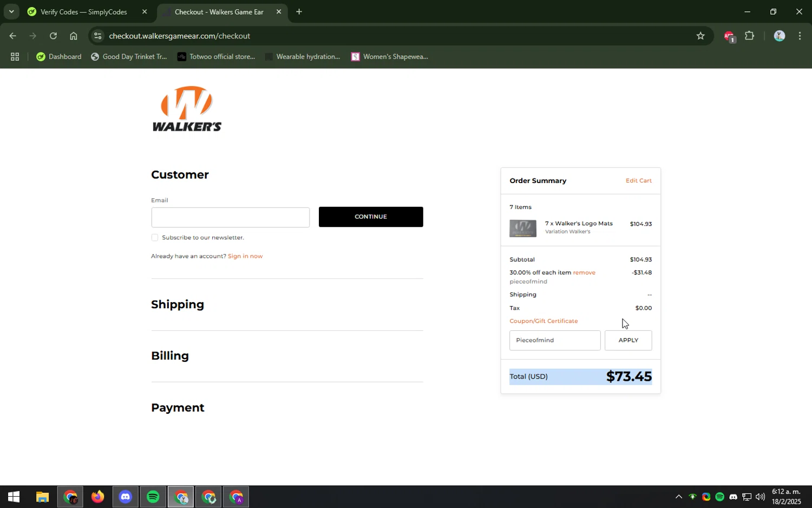Bookmark this page with star icon
812x508 pixels.
tap(700, 36)
